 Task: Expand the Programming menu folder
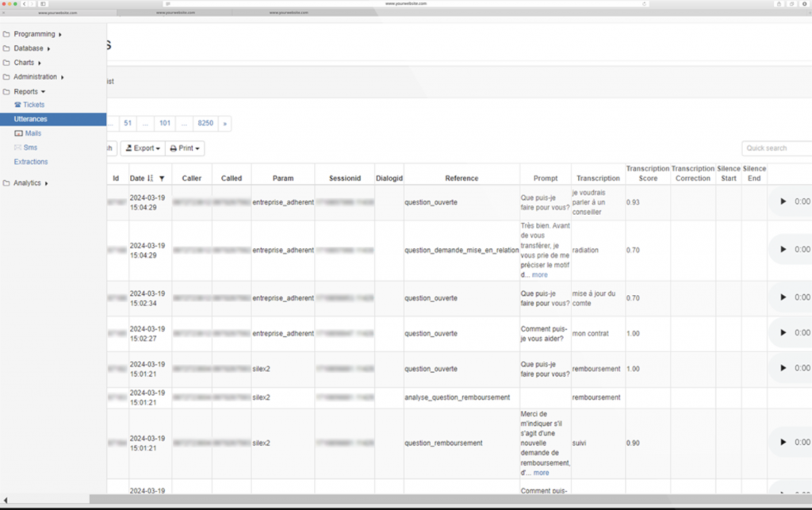coord(34,34)
